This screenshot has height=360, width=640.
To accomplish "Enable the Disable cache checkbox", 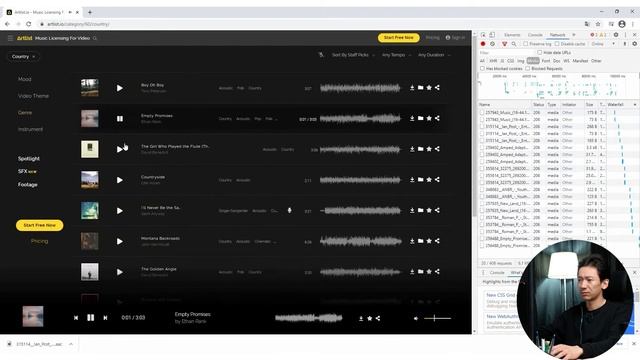I will (557, 44).
